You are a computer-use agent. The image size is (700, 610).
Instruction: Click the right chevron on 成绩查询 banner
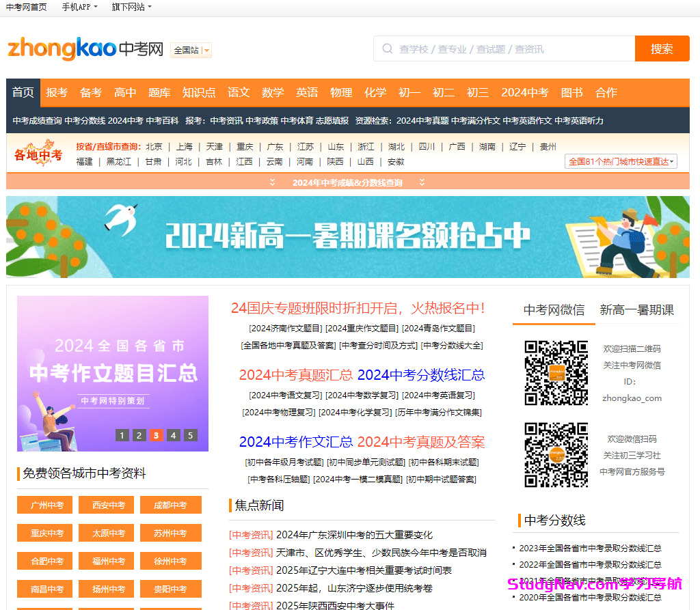tap(422, 182)
